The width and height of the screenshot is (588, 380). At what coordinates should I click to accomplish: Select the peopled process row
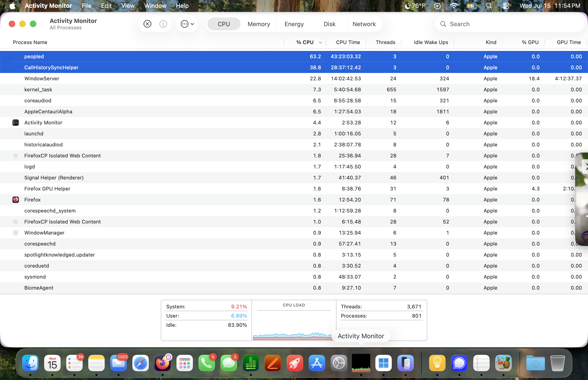click(294, 56)
